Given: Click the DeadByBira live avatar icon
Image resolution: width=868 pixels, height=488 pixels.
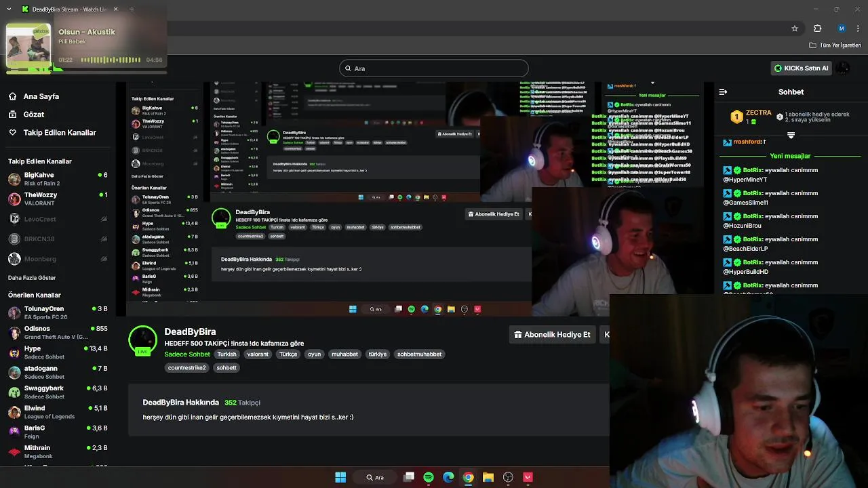Looking at the screenshot, I should [143, 341].
